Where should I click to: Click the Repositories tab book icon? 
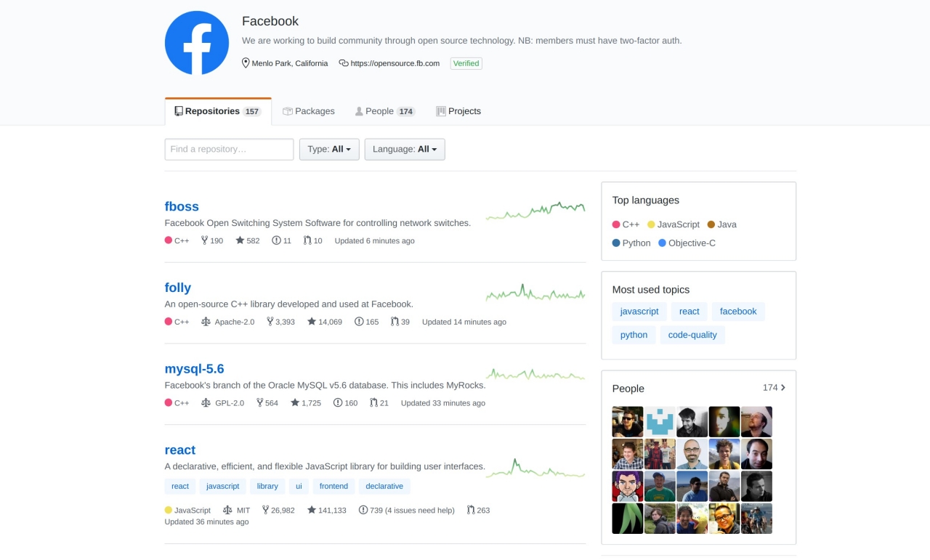[x=179, y=111]
